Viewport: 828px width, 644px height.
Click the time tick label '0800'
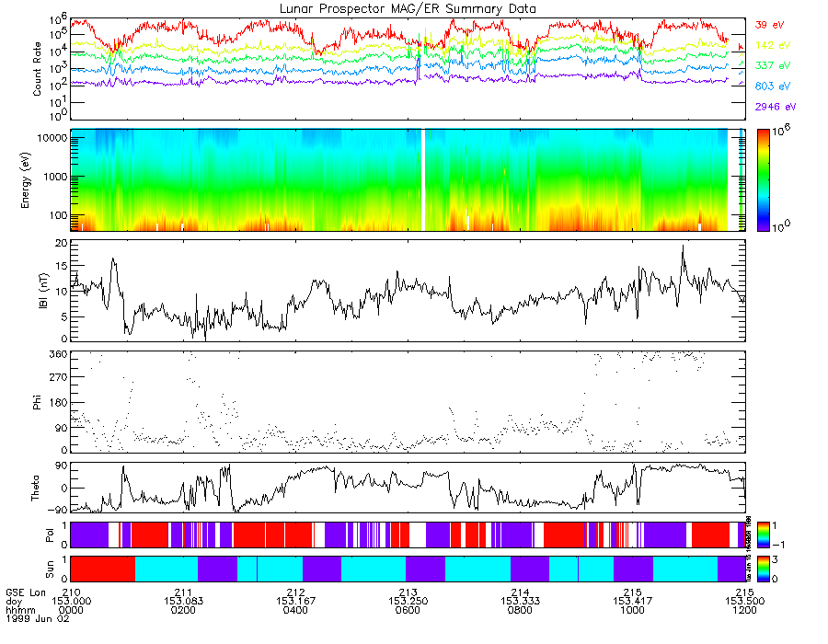pos(520,610)
